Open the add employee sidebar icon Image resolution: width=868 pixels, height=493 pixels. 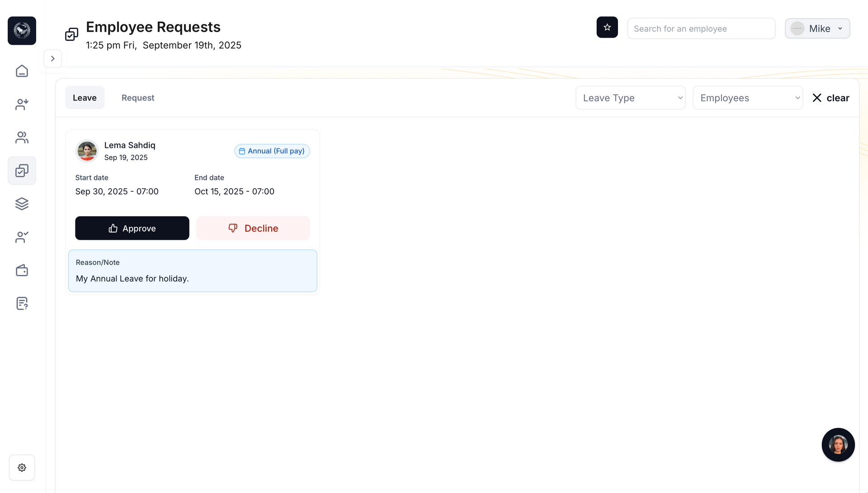click(22, 104)
